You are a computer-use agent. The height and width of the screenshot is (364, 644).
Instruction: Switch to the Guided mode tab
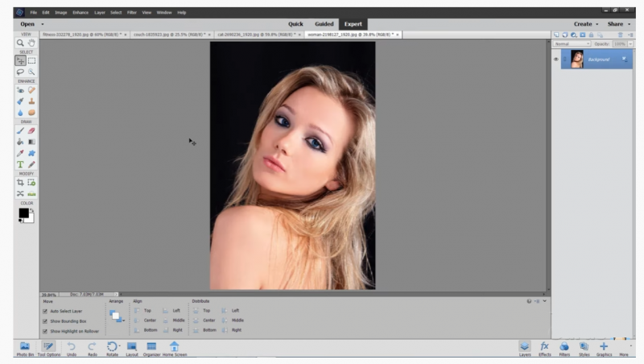[x=324, y=24]
